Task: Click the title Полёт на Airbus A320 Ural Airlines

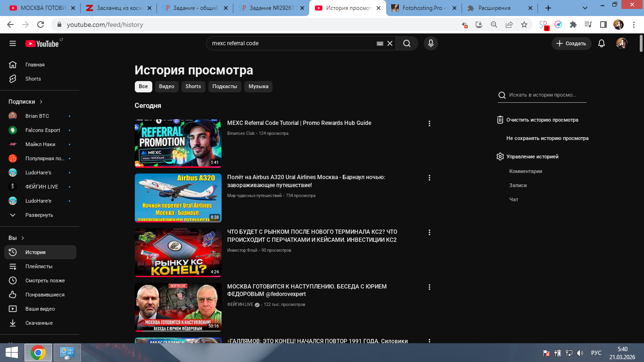Action: [306, 181]
